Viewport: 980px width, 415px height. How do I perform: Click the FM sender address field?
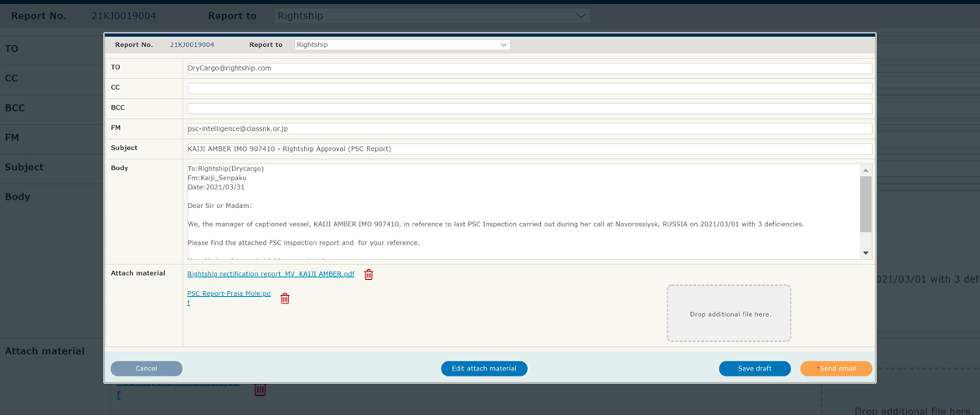click(x=529, y=128)
